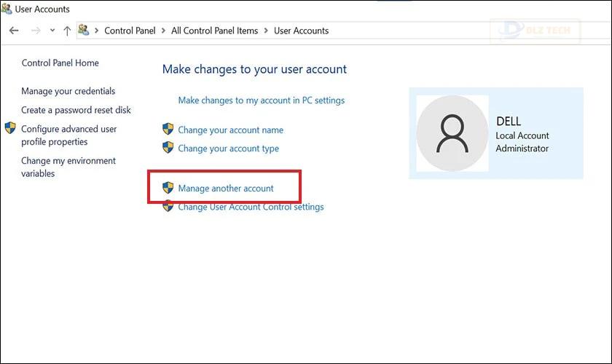
Task: Click the DELL account avatar picture
Action: pyautogui.click(x=452, y=133)
